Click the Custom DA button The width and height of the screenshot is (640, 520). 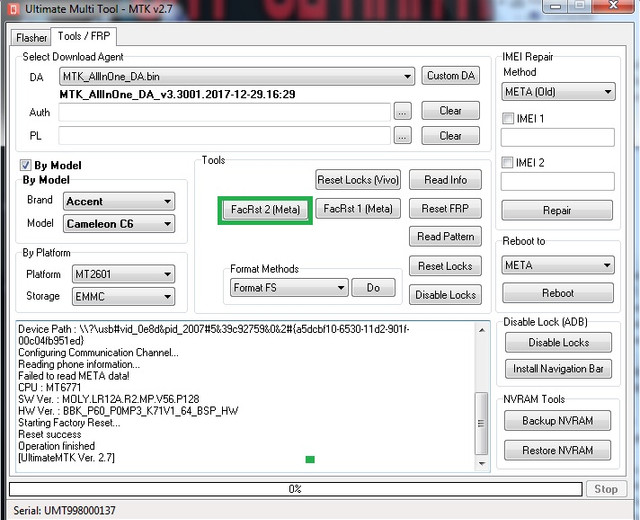(451, 76)
